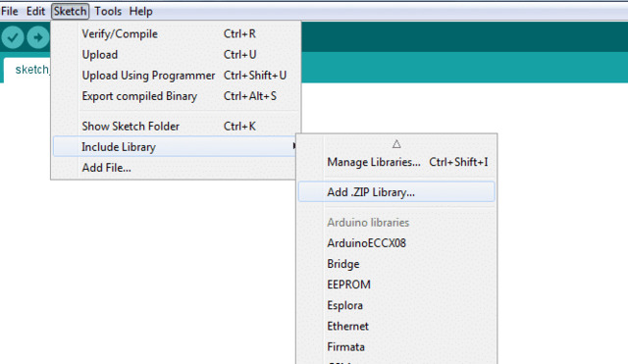Select Add File... entry
Image resolution: width=628 pixels, height=364 pixels.
(175, 168)
